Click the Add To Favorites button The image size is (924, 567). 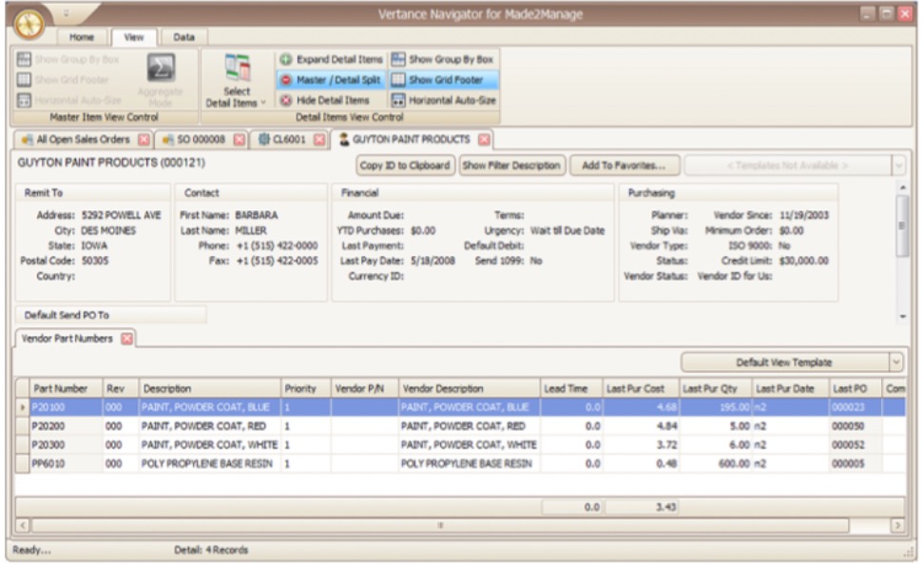pyautogui.click(x=623, y=166)
